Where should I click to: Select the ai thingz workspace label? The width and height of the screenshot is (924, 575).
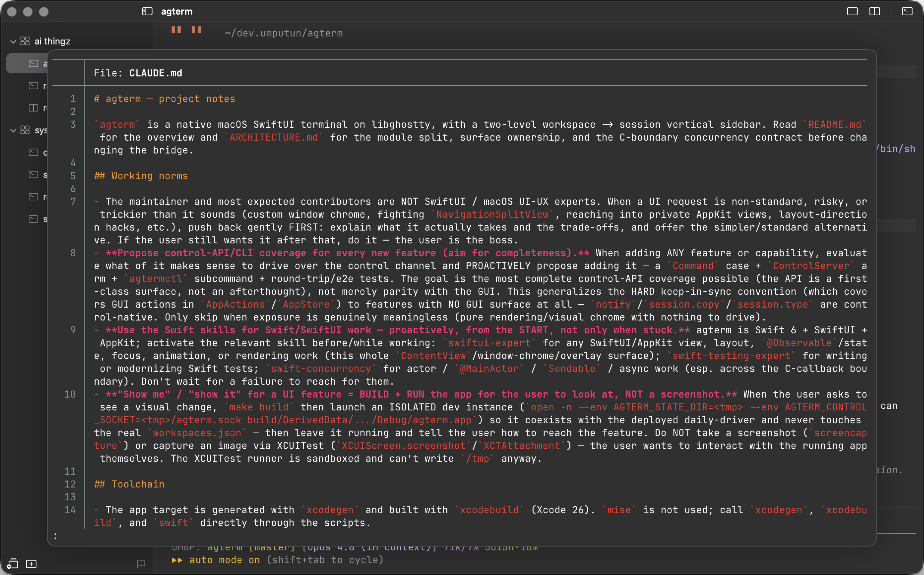52,41
